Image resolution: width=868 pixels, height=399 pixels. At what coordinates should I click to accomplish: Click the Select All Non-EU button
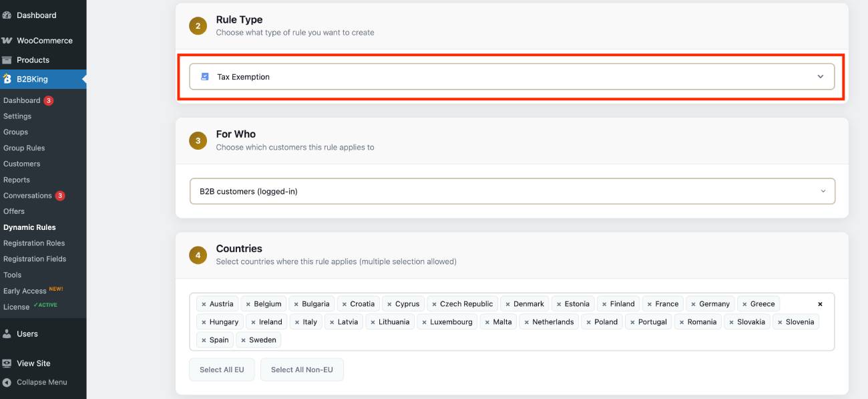click(302, 370)
